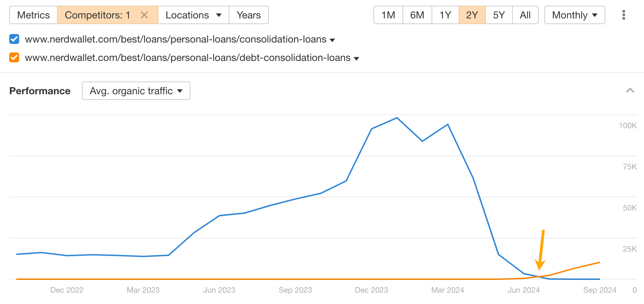Viewport: 644px width, 304px height.
Task: Open the Metrics panel
Action: click(33, 15)
